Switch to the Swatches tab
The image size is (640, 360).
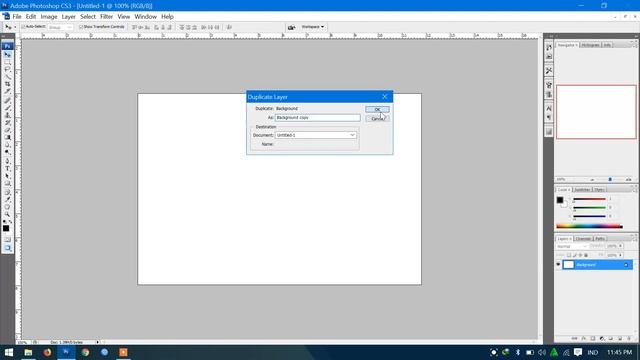tap(582, 190)
